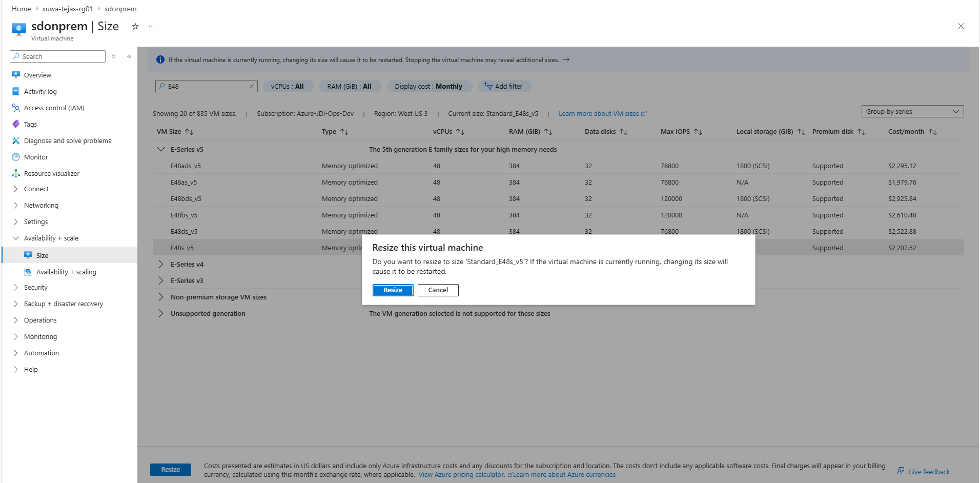Clear the E48 filter text

pyautogui.click(x=252, y=86)
